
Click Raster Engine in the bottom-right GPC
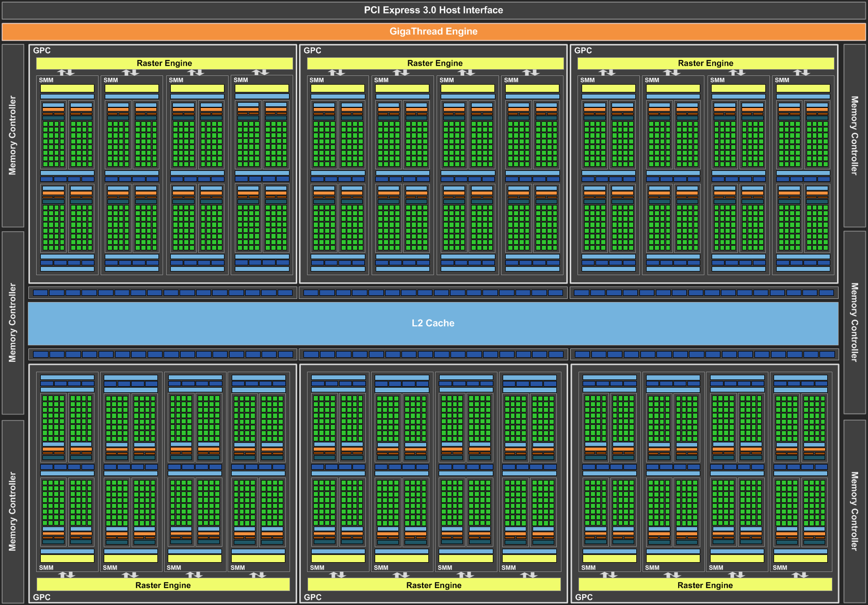click(705, 585)
